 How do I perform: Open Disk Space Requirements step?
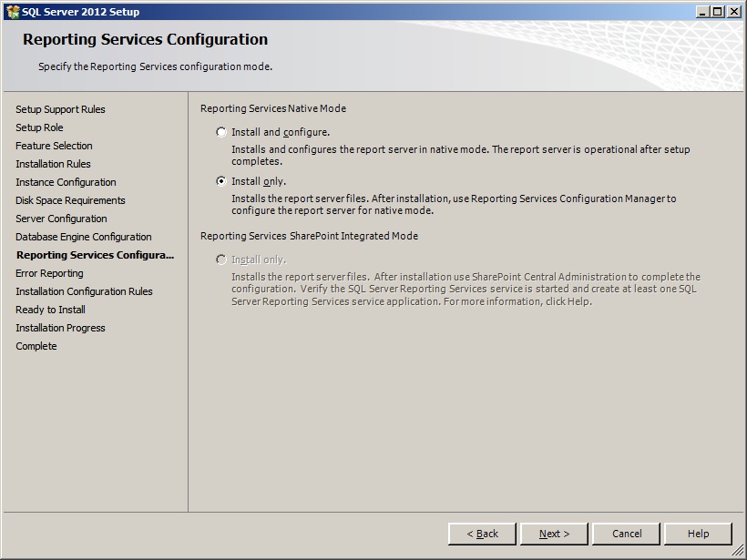click(70, 200)
